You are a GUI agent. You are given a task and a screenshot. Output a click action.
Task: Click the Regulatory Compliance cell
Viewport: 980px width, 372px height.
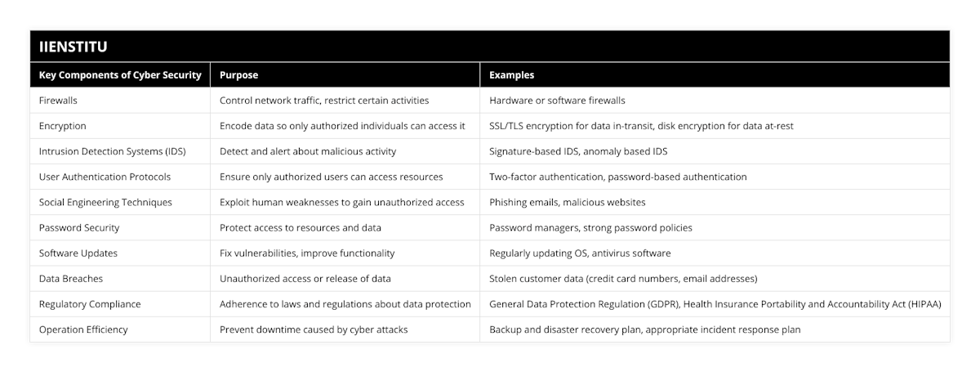point(90,303)
